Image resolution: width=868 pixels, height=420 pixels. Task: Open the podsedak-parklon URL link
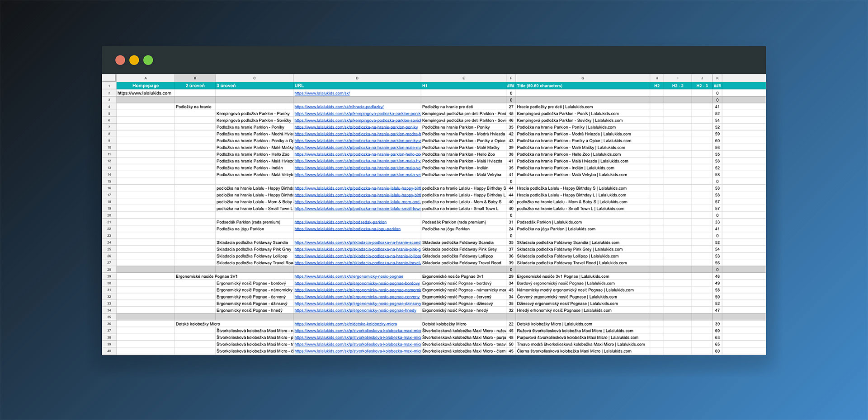tap(340, 222)
